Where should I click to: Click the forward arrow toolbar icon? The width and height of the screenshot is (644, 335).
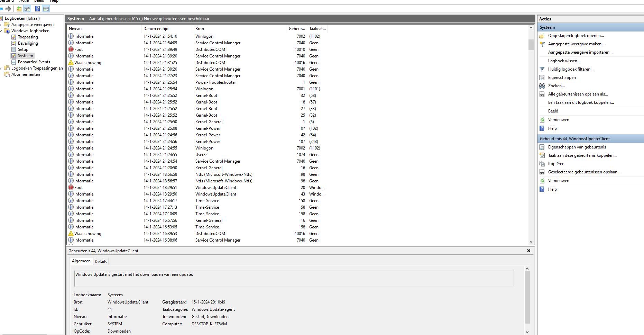(x=9, y=9)
